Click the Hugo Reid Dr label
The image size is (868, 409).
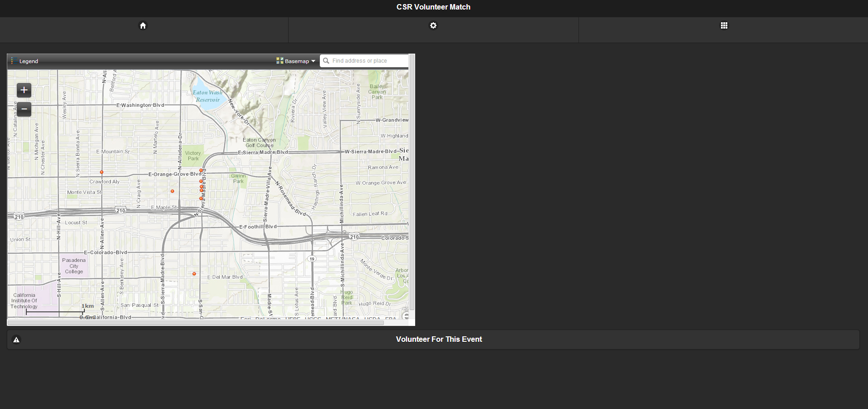pyautogui.click(x=375, y=304)
